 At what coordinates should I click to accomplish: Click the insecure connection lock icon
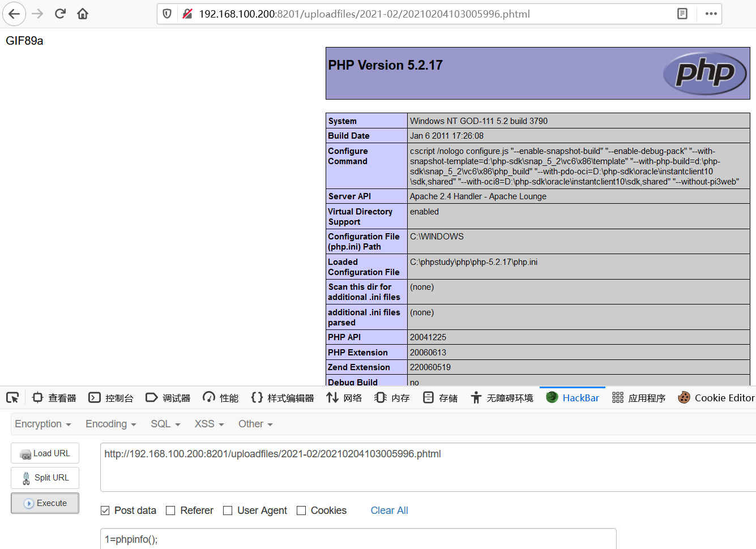tap(187, 14)
